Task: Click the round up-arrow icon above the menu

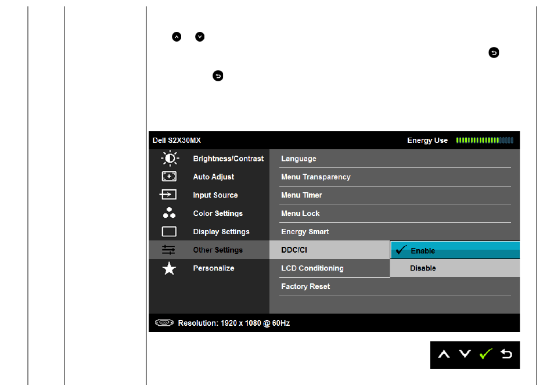Action: tap(177, 37)
